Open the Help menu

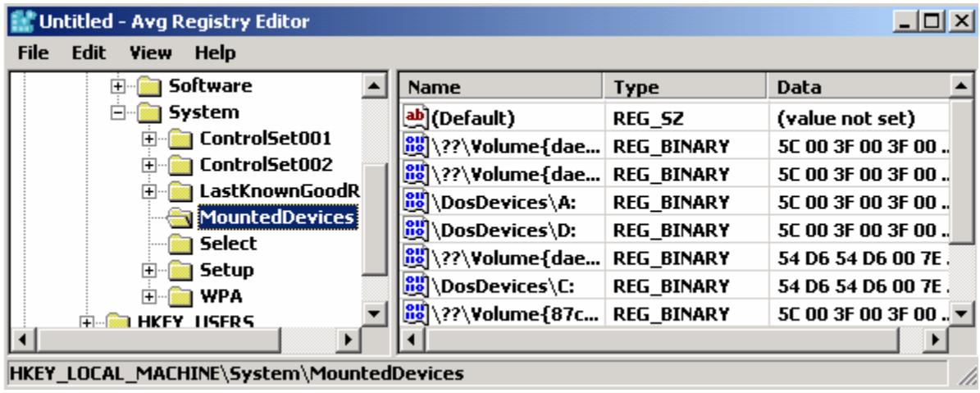click(215, 53)
